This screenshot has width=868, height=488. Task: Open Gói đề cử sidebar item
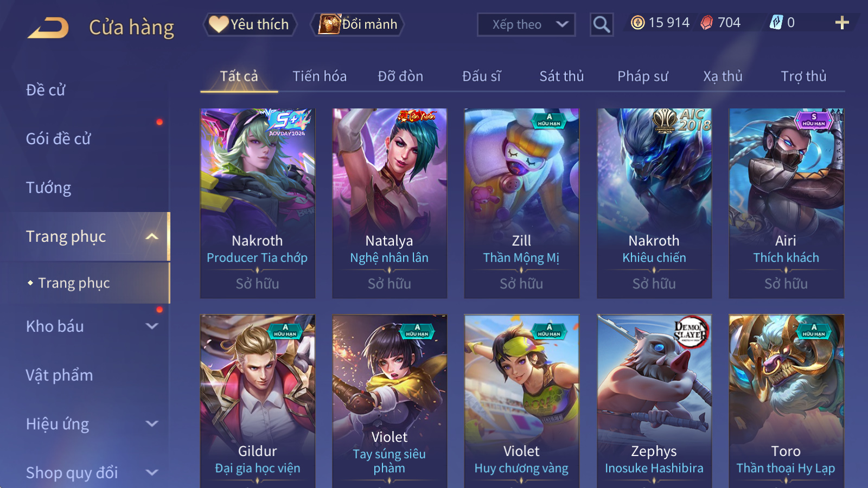(x=58, y=139)
